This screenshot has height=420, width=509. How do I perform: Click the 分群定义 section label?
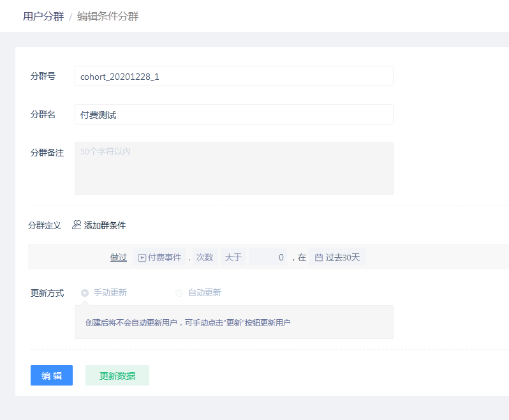coord(45,225)
